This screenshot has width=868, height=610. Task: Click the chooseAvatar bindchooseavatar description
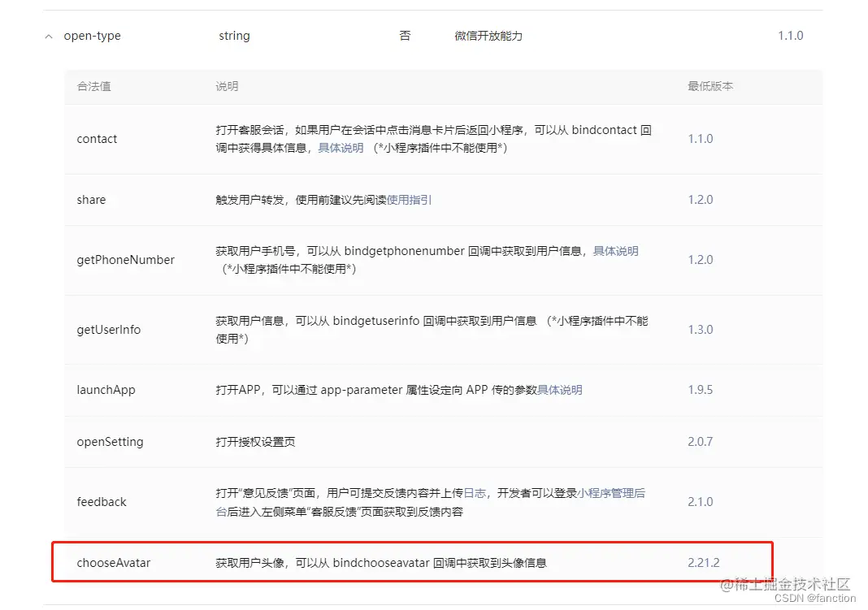[381, 563]
